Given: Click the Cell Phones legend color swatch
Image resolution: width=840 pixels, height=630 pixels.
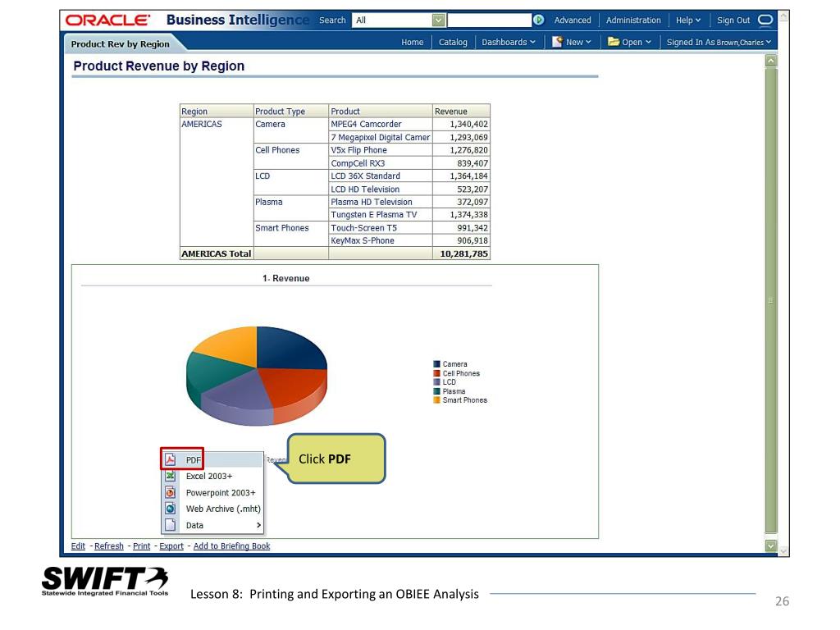Looking at the screenshot, I should [436, 373].
